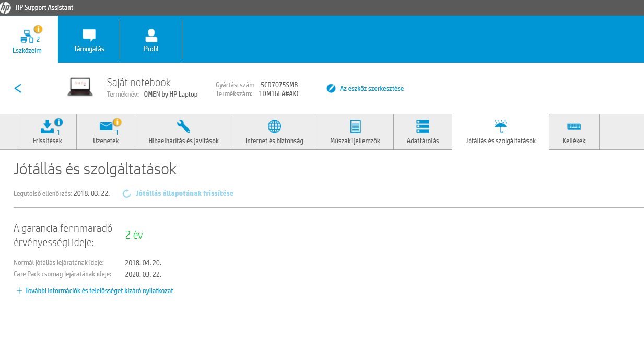Click the Normál jótállás lejáratának ideje label
Screen dimensions: 644x339
[58, 263]
